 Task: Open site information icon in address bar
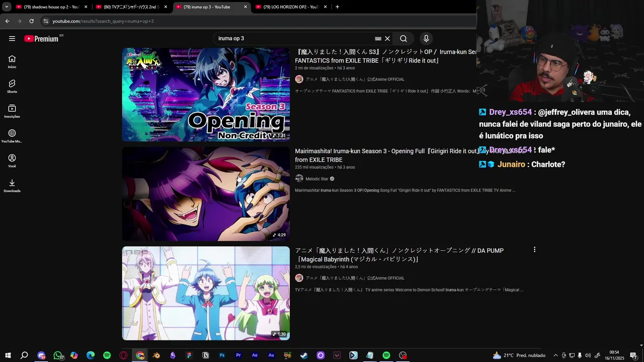coord(46,21)
